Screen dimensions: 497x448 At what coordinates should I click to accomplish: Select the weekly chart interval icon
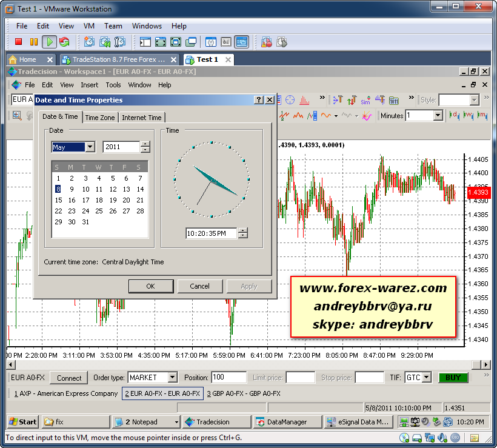click(467, 115)
